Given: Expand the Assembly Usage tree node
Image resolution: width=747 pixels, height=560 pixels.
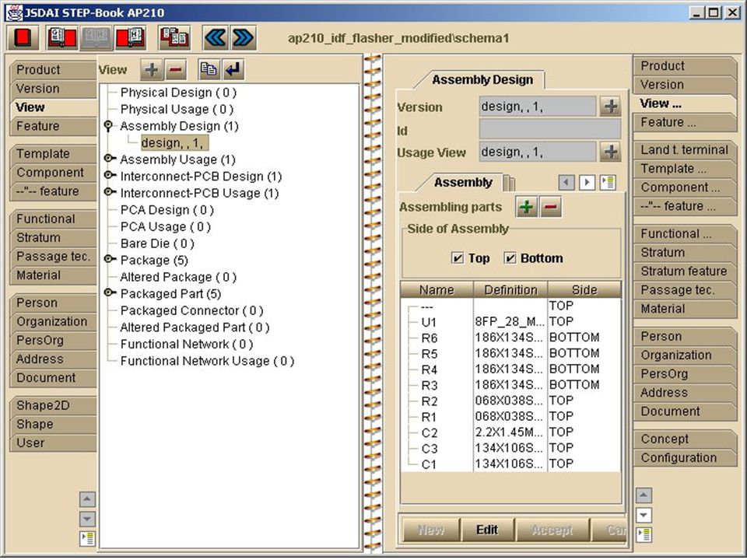Looking at the screenshot, I should [x=110, y=159].
